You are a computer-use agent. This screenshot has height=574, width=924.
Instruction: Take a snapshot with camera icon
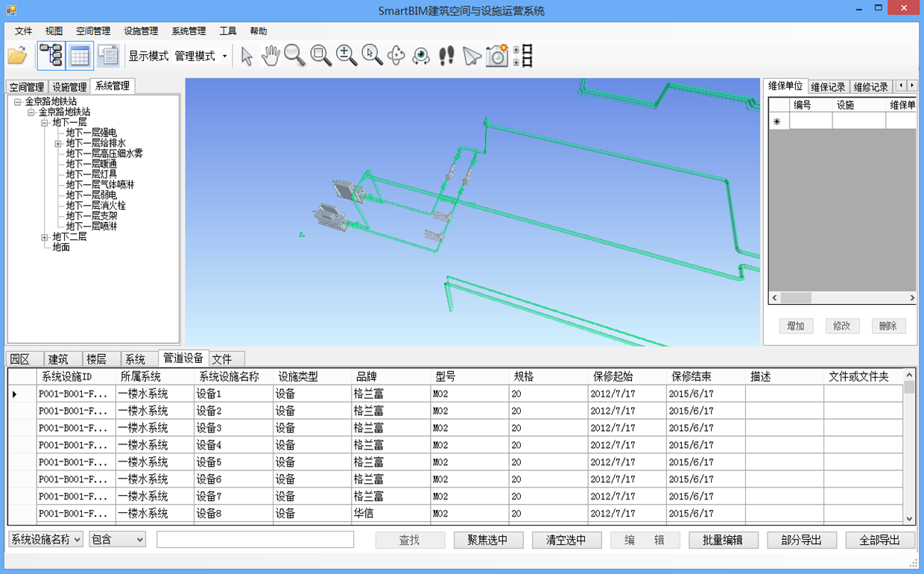coord(496,56)
